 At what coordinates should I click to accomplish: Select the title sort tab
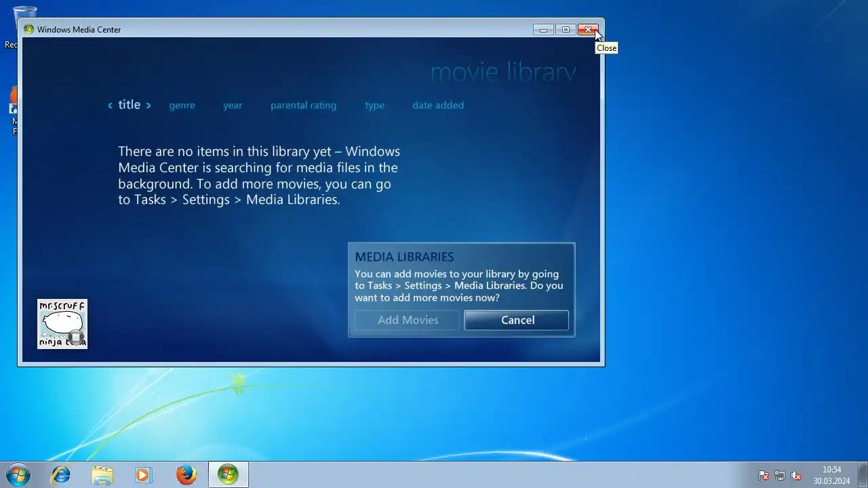pyautogui.click(x=130, y=105)
